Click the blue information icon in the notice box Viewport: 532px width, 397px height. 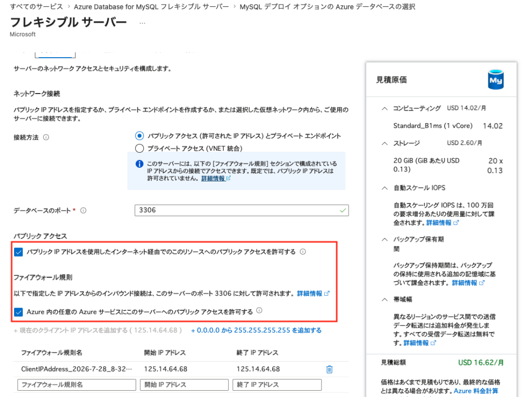pyautogui.click(x=139, y=164)
